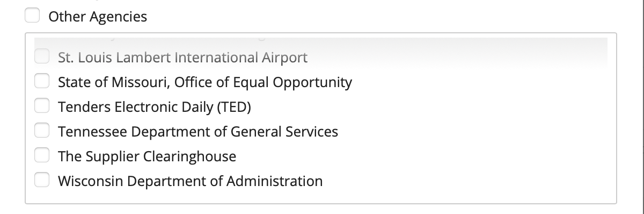Click the Other Agencies label text
The height and width of the screenshot is (214, 644).
(98, 17)
